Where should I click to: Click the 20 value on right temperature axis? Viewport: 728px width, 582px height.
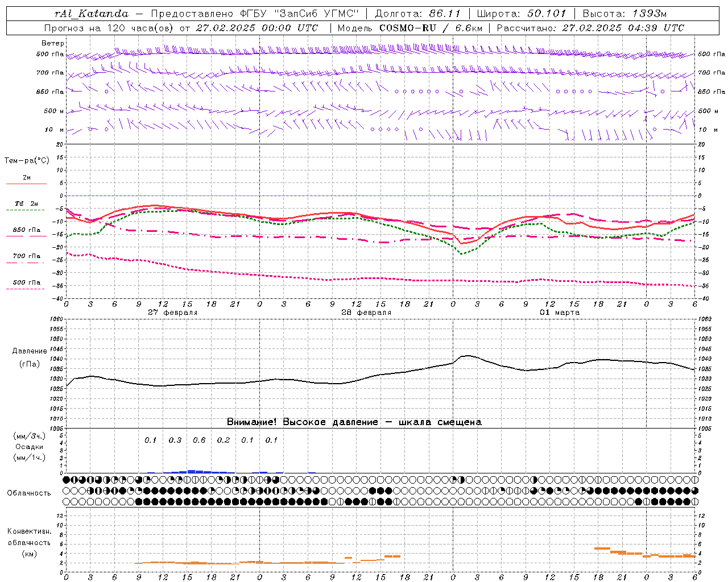(701, 144)
